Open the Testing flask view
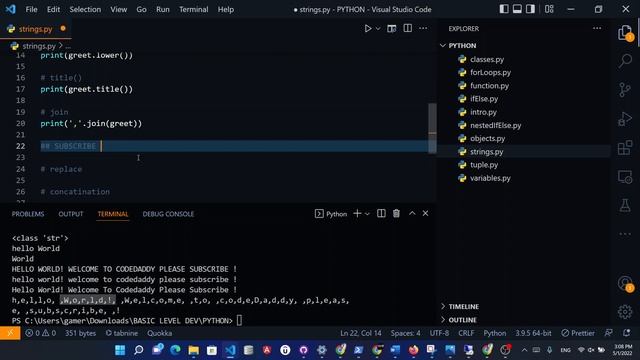Image resolution: width=640 pixels, height=360 pixels. (x=625, y=205)
